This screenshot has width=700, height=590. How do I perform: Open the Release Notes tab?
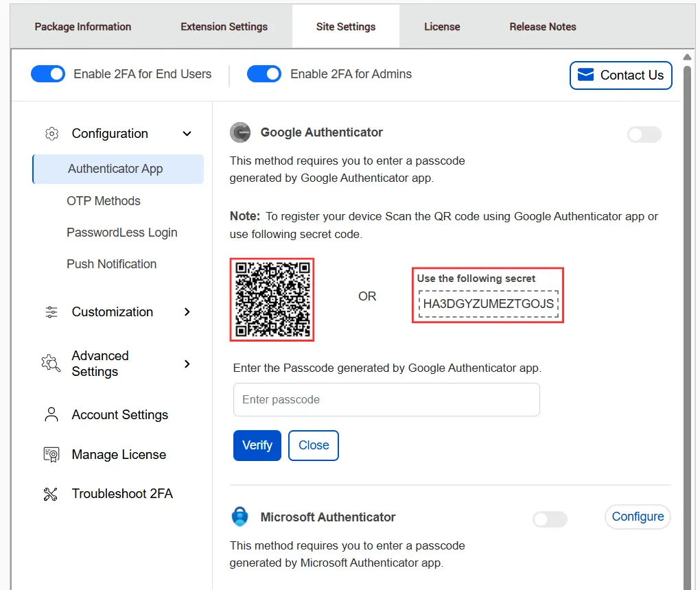tap(542, 26)
